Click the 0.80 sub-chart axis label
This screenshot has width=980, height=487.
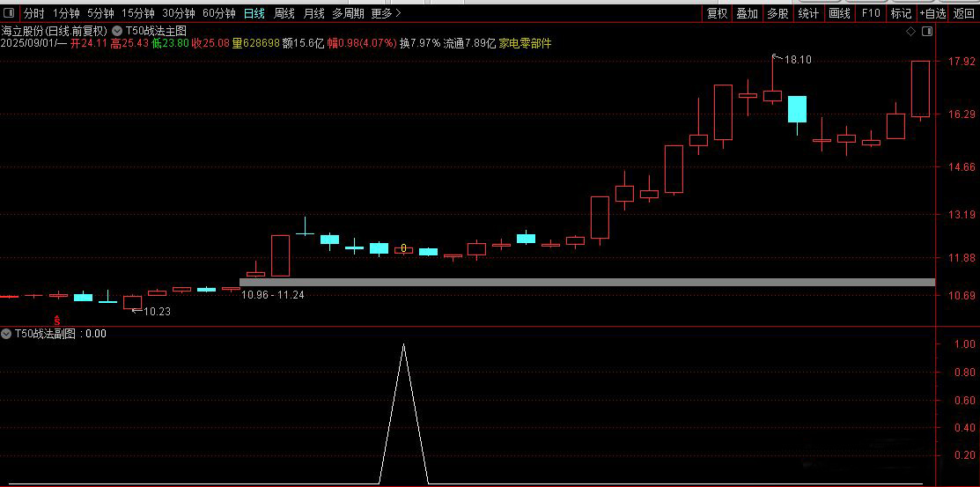pyautogui.click(x=965, y=372)
